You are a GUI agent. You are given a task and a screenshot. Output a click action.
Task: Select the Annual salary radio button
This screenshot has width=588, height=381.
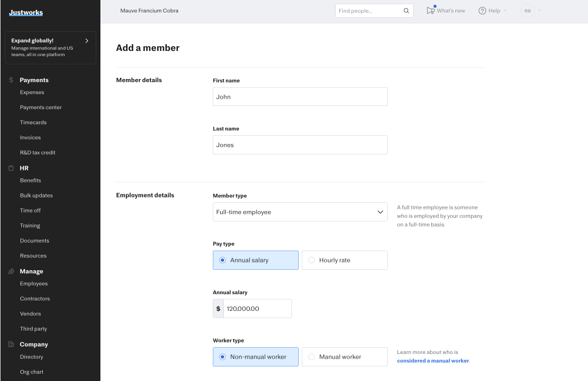223,260
